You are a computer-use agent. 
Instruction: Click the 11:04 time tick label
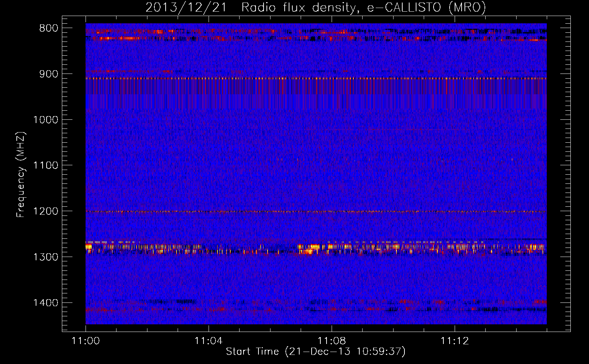tap(209, 341)
